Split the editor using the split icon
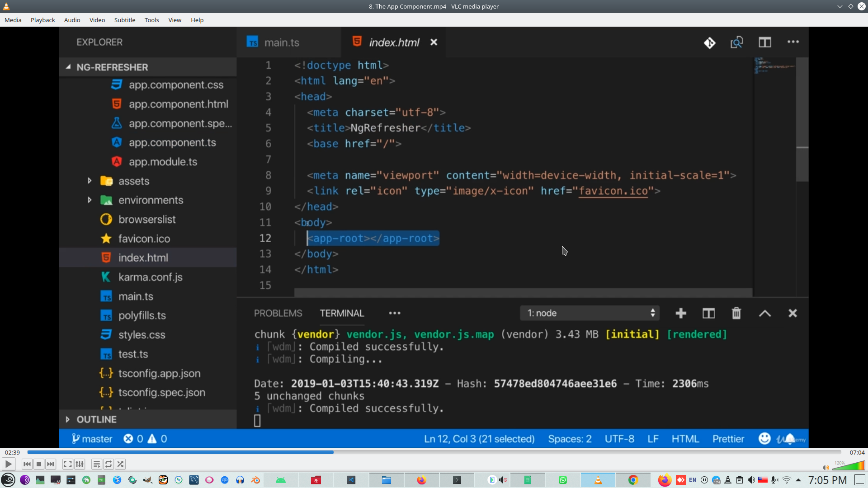Image resolution: width=868 pixels, height=488 pixels. [x=765, y=42]
